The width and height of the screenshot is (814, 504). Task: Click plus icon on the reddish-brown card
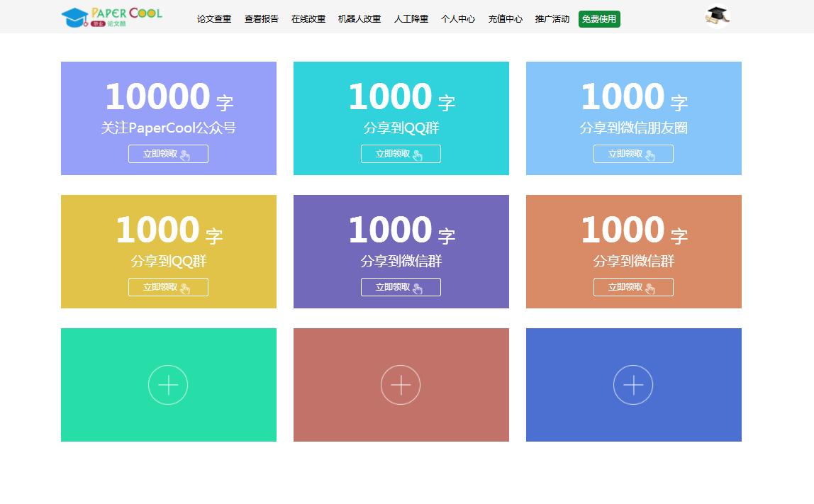pyautogui.click(x=401, y=385)
